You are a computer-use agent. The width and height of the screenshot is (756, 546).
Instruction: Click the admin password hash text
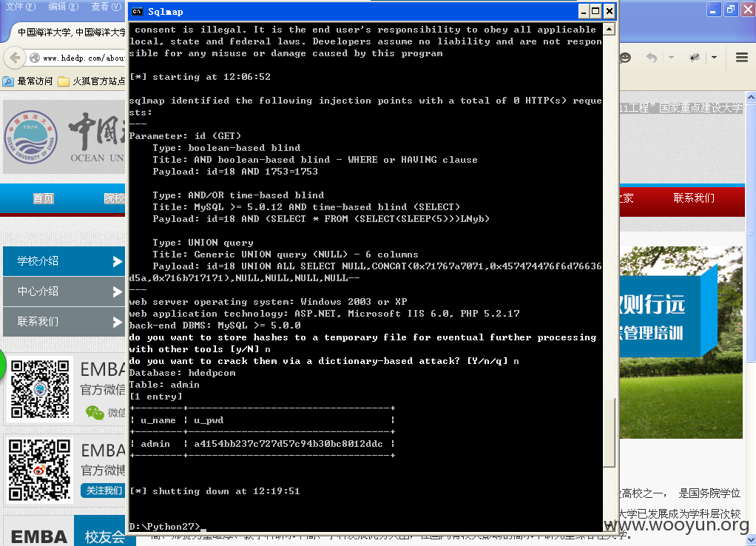point(288,444)
